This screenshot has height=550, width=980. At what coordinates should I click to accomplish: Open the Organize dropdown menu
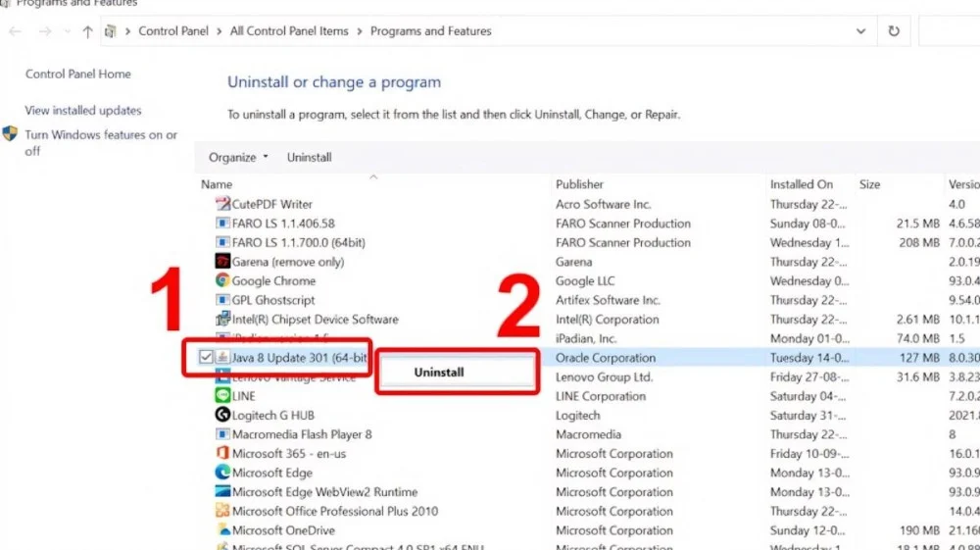238,158
